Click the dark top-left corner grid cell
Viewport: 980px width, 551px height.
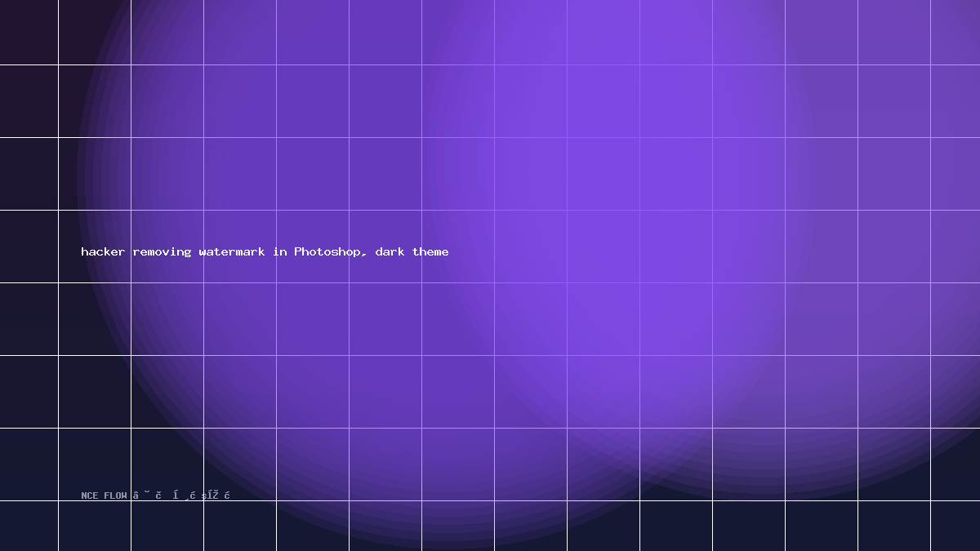(x=29, y=32)
